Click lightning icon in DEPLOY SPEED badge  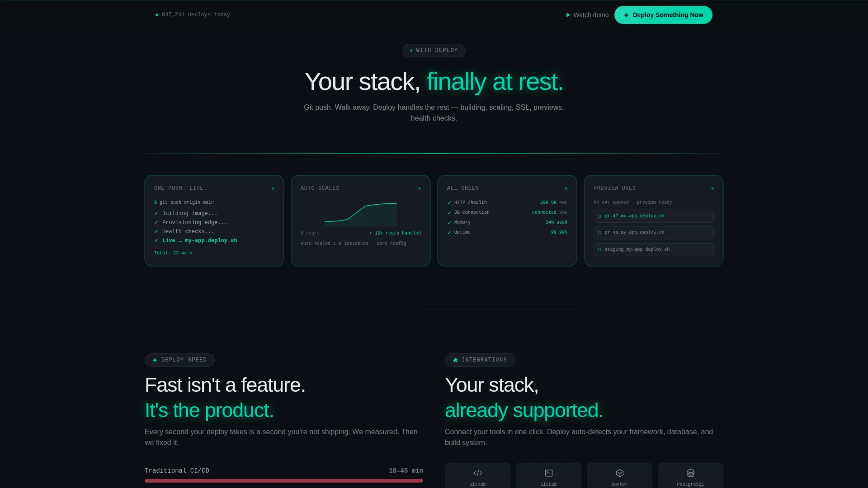coord(155,360)
